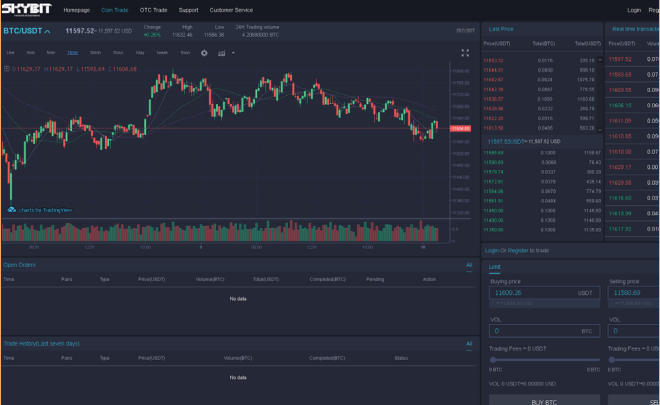The height and width of the screenshot is (405, 660).
Task: Open the OTC Trade menu item
Action: click(153, 10)
